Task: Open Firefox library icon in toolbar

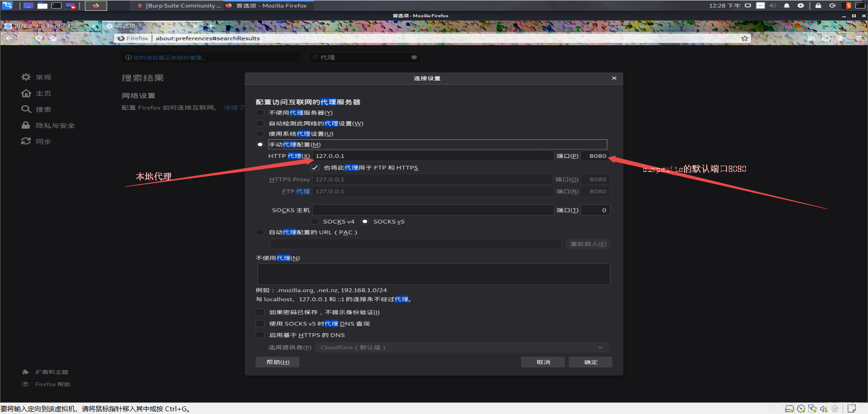Action: click(x=811, y=38)
